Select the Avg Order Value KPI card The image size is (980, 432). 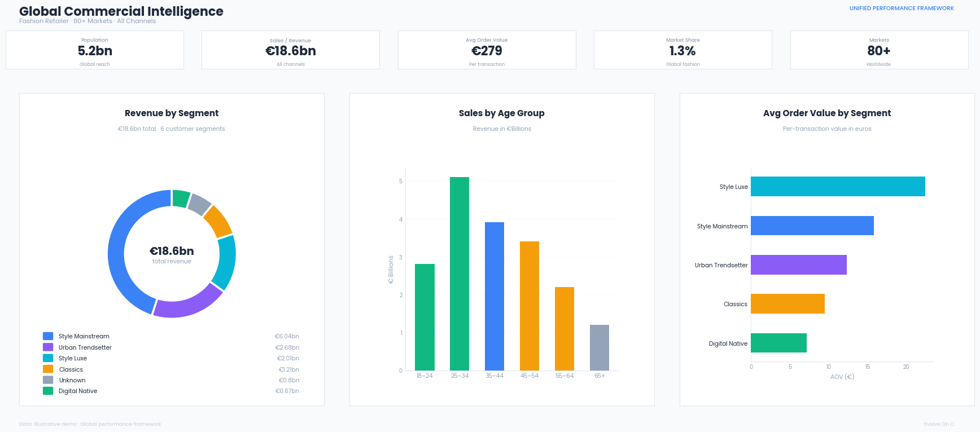coord(487,50)
